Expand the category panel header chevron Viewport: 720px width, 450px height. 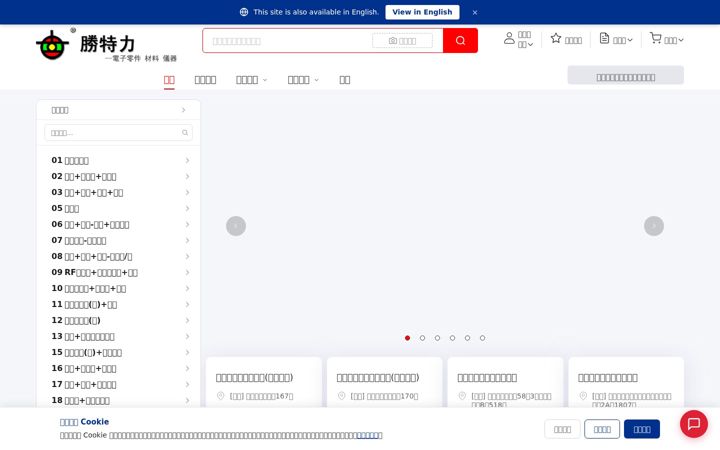coord(184,110)
